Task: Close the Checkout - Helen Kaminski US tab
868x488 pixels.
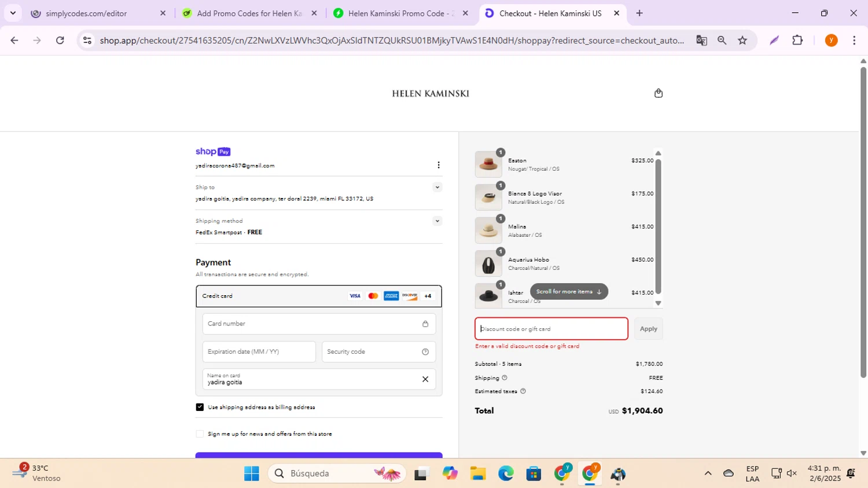Action: [616, 13]
